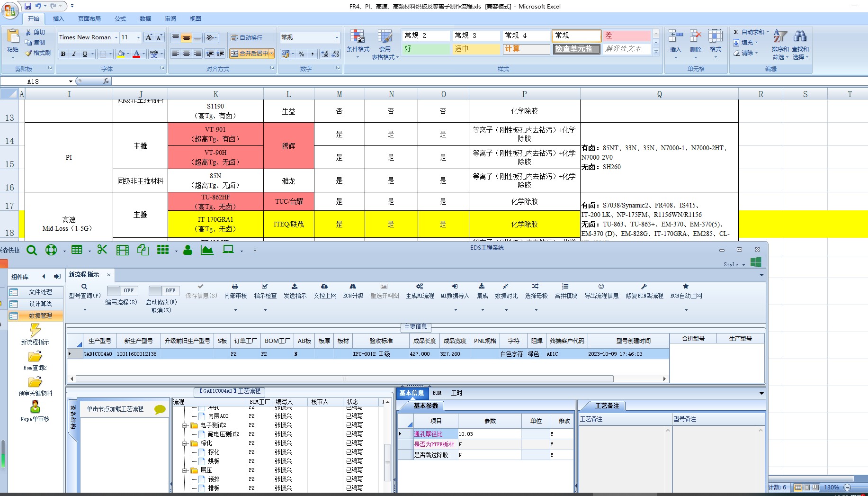Switch to the 插入 ribbon tab
Image resolution: width=868 pixels, height=496 pixels.
(x=58, y=19)
